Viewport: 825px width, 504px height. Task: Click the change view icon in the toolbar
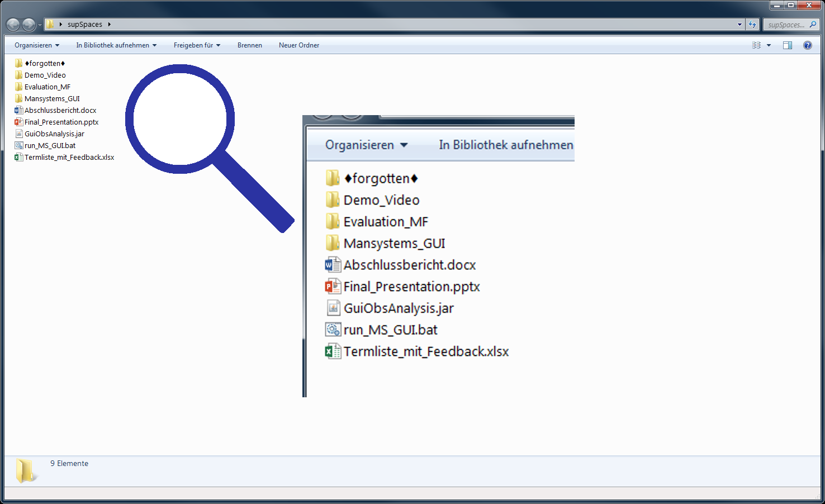pyautogui.click(x=756, y=45)
